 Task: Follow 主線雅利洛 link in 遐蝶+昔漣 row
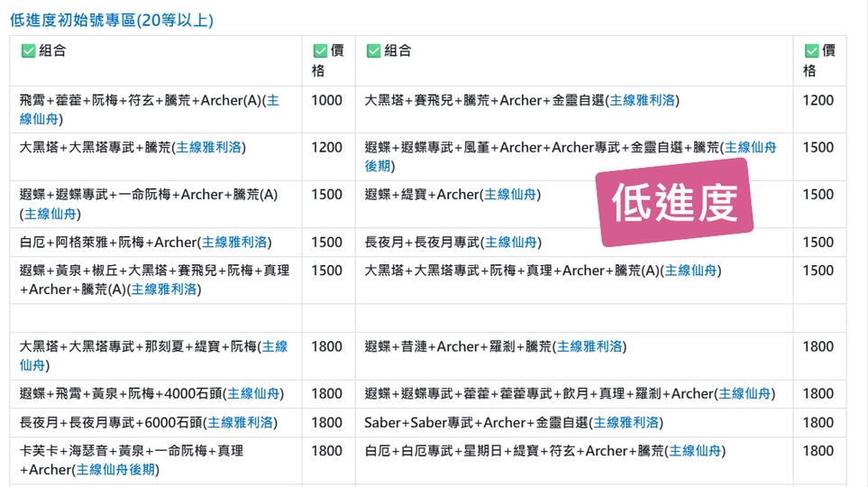(x=589, y=347)
